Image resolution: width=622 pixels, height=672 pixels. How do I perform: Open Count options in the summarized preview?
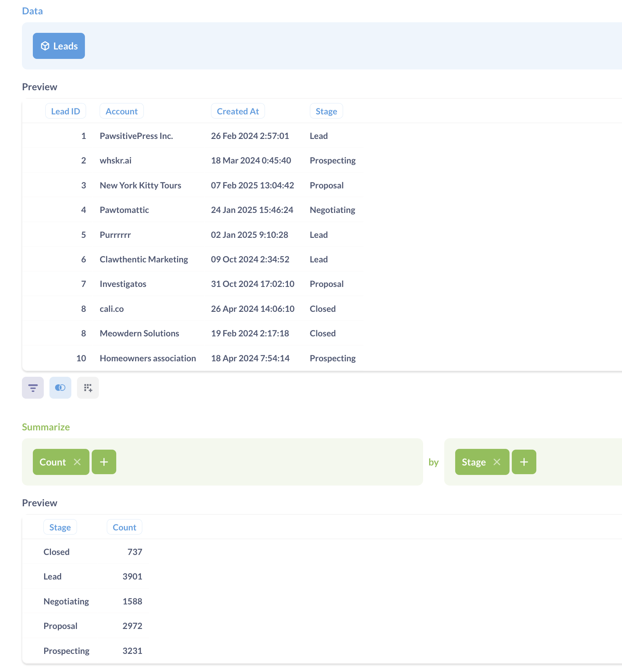click(124, 527)
